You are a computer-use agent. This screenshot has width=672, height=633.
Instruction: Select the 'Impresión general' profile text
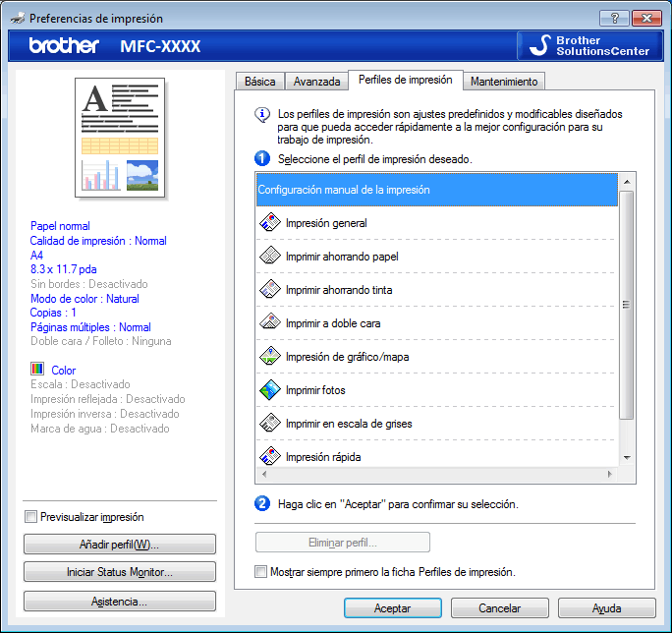[326, 223]
